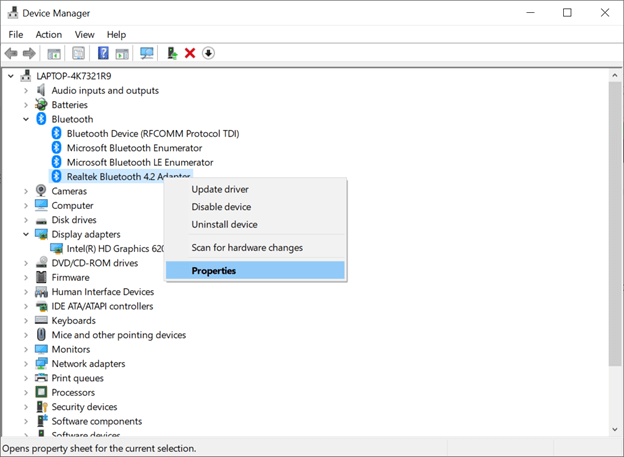This screenshot has height=457, width=624.
Task: Expand the Monitors chevron
Action: click(26, 349)
